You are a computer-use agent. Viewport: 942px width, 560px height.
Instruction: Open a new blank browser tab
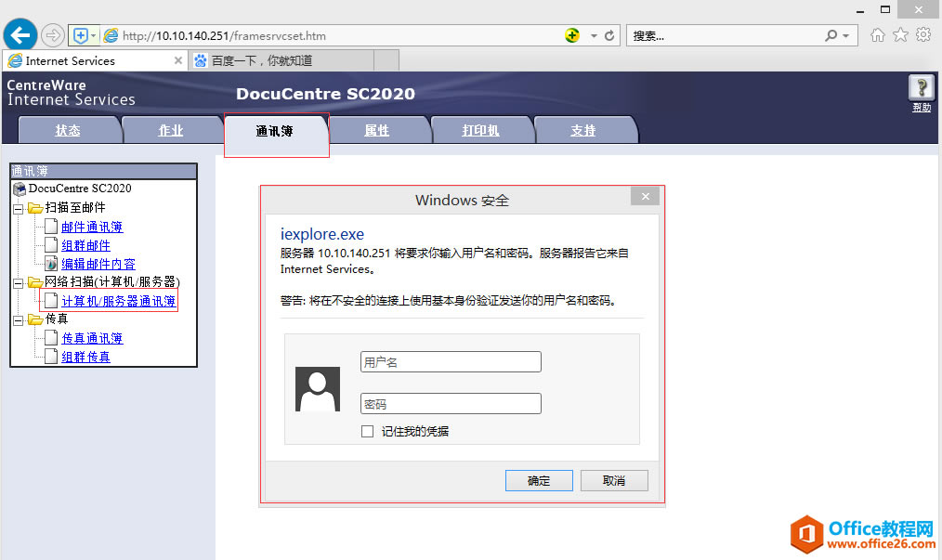386,60
